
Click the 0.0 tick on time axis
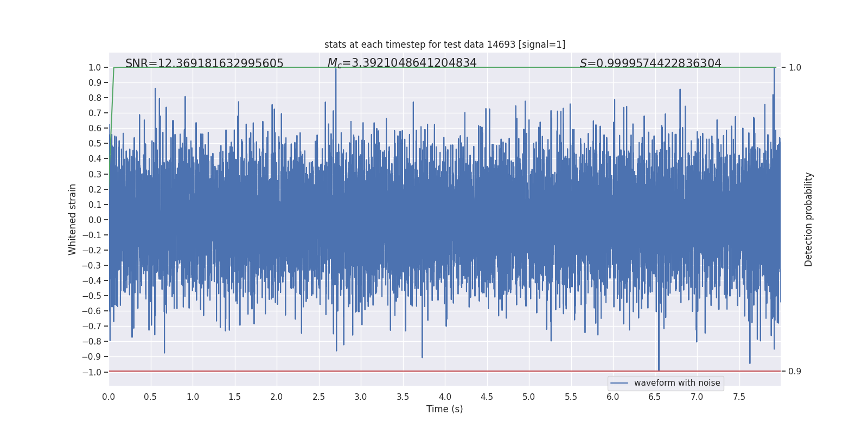108,397
